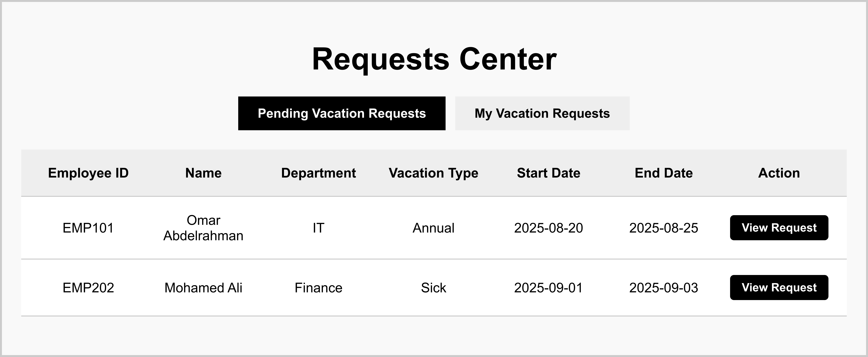Switch to the My Vacation Requests tab
The image size is (868, 357).
542,113
